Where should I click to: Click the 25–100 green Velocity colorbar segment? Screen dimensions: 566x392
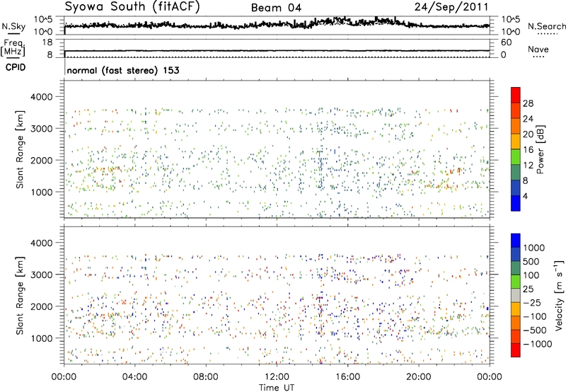click(x=516, y=282)
